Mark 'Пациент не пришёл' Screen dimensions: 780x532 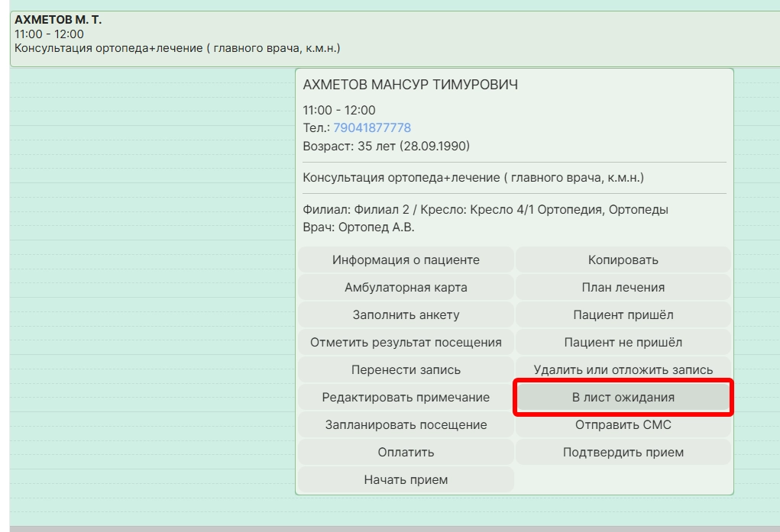pos(623,343)
